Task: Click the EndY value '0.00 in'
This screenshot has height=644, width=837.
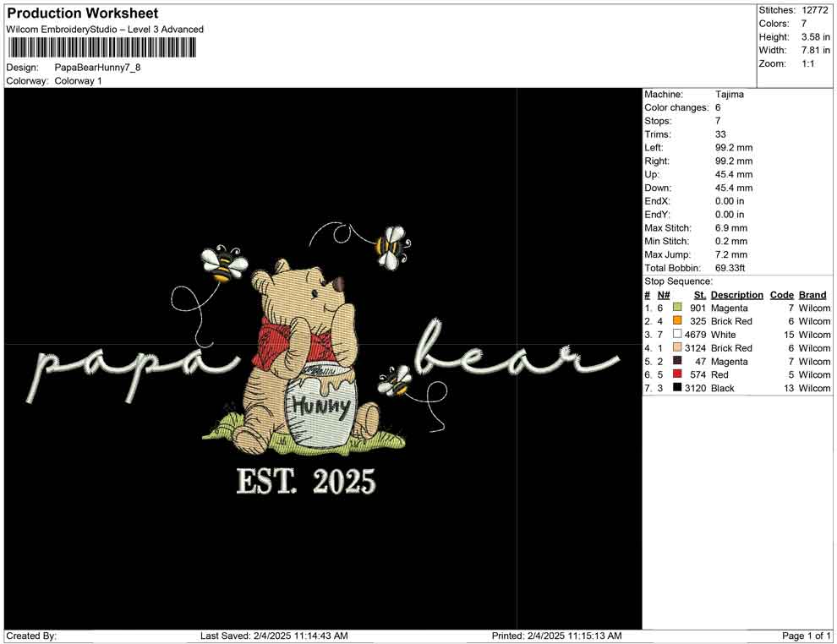Action: tap(730, 215)
